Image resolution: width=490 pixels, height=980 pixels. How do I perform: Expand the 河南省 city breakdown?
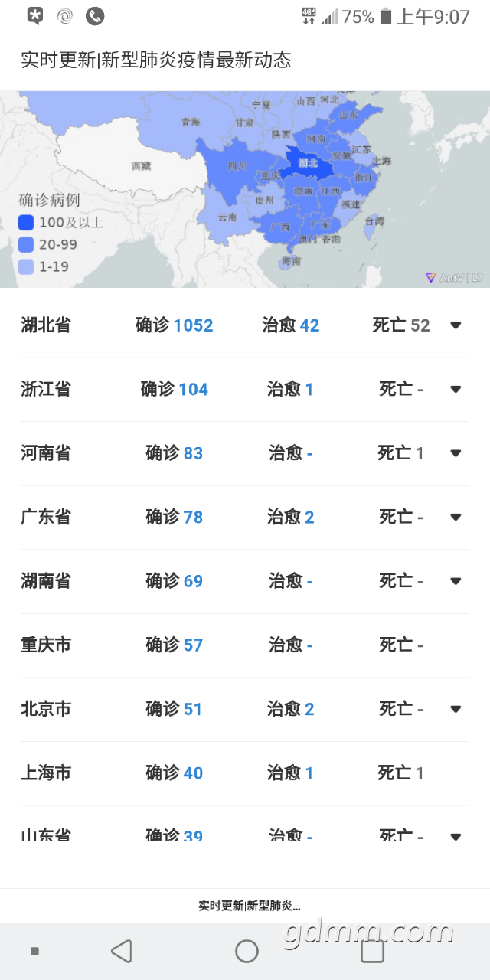456,453
